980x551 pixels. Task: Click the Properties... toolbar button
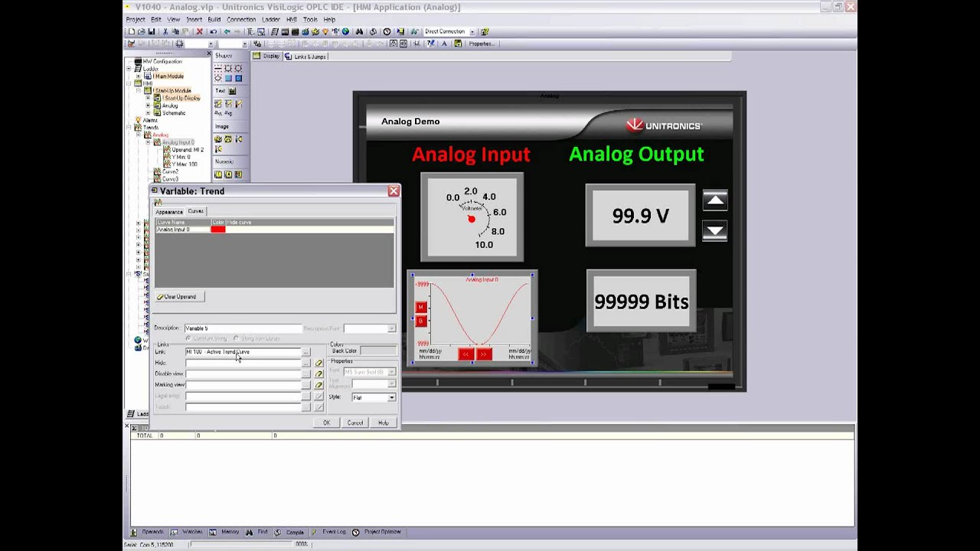[x=481, y=44]
